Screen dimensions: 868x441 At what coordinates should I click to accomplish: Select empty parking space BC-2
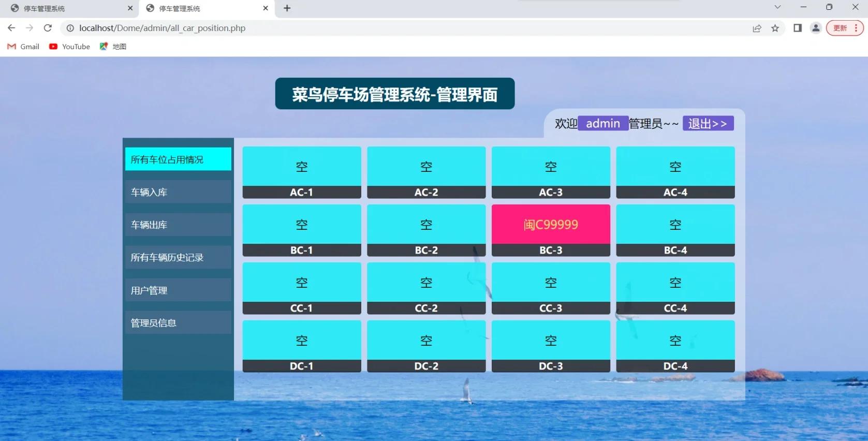[426, 230]
